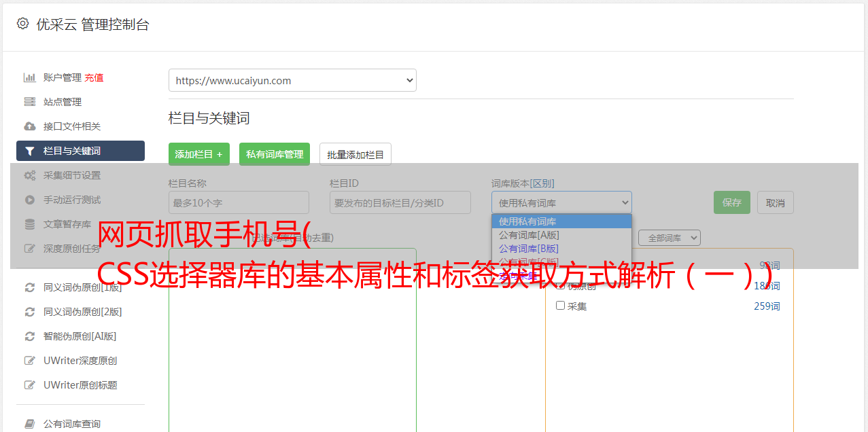This screenshot has width=868, height=432.
Task: Tick the 采集 checkbox
Action: tap(561, 306)
